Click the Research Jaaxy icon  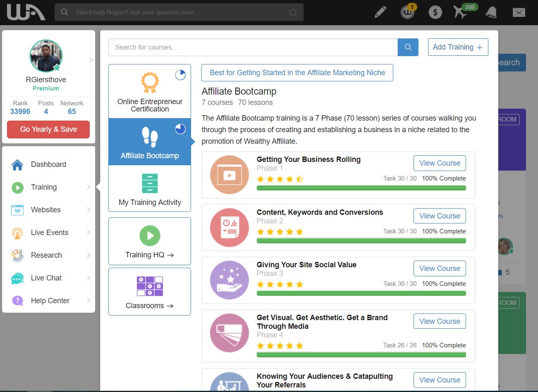(17, 255)
